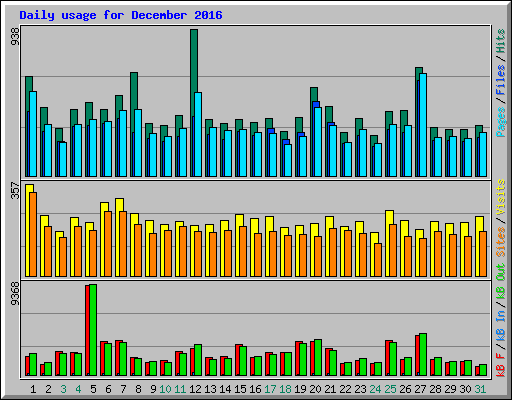Viewport: 512px width, 400px height.
Task: Select the 'kB Out' legend label
Action: (x=500, y=282)
